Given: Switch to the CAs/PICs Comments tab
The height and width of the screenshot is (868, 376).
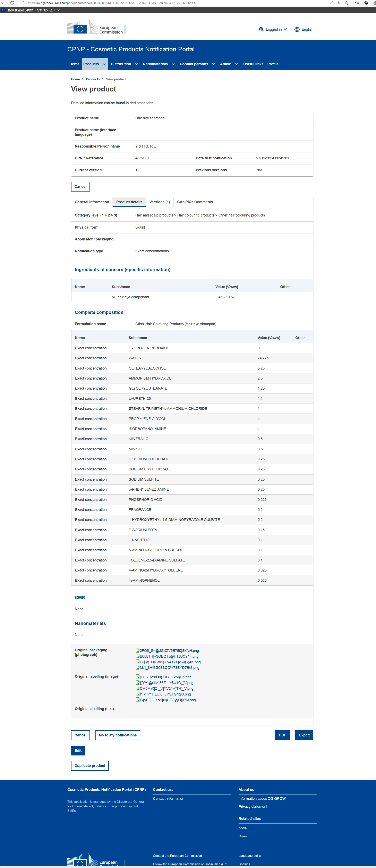Looking at the screenshot, I should [x=195, y=202].
